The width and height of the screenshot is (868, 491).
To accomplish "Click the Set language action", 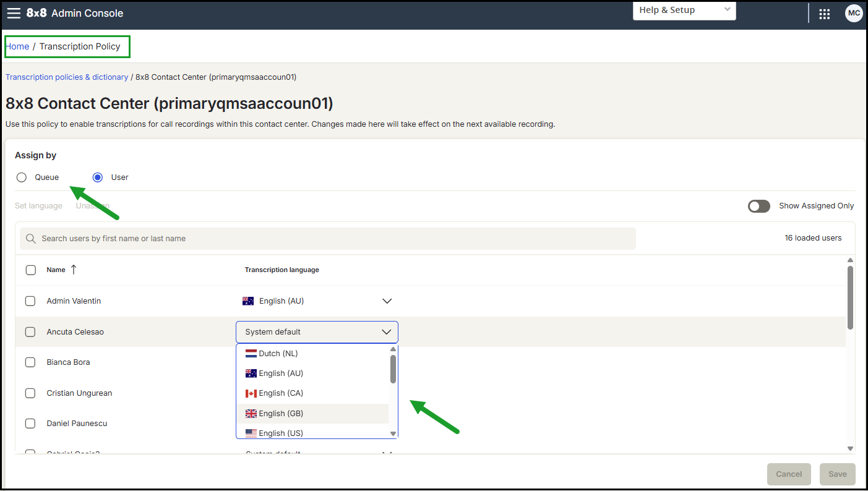I will (38, 206).
